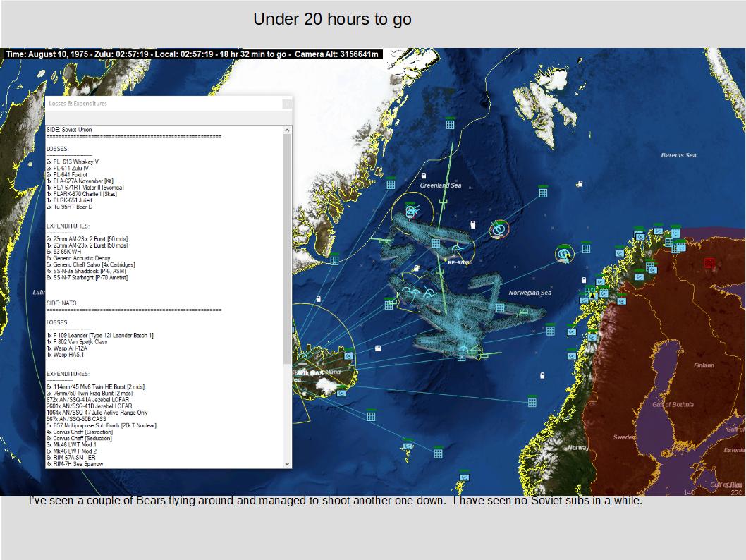746x560 pixels.
Task: Click the scroll-down arrow in Losses list
Action: click(x=287, y=464)
